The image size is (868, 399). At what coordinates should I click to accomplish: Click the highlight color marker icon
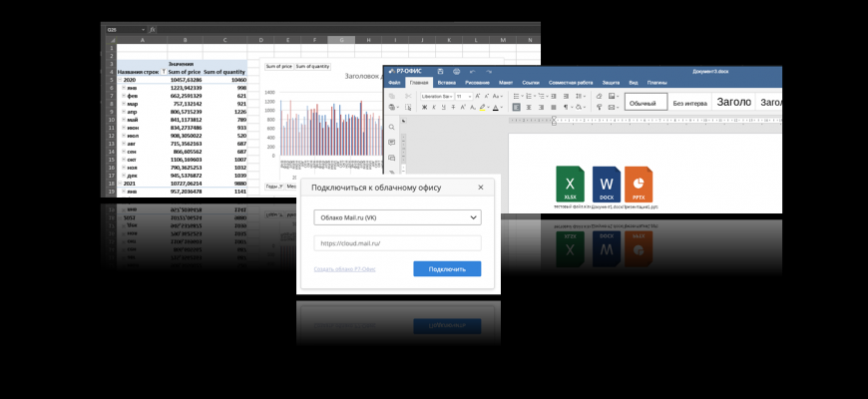pyautogui.click(x=482, y=108)
